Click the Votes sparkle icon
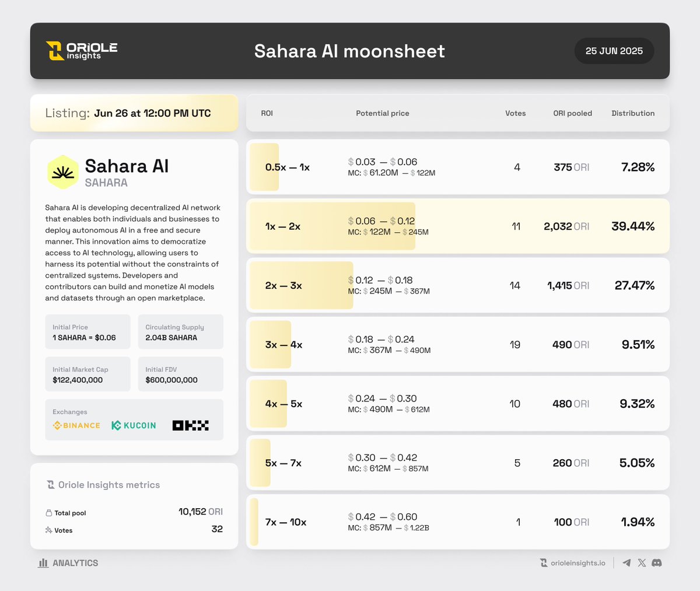The height and width of the screenshot is (591, 700). click(x=48, y=530)
